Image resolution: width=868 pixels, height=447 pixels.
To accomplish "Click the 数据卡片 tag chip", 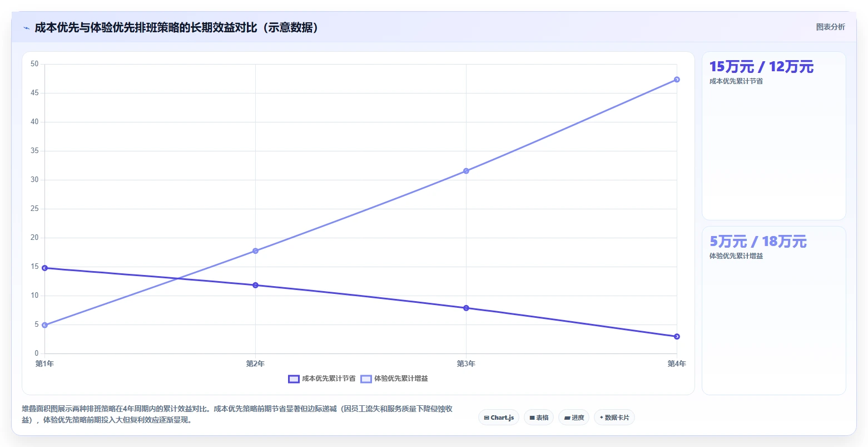I will 614,417.
